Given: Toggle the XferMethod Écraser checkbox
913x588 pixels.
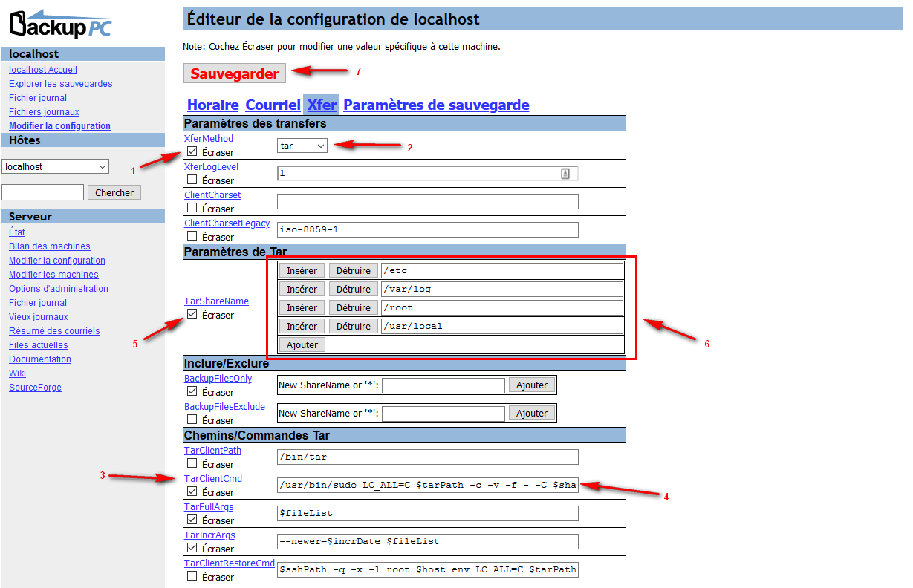Looking at the screenshot, I should [192, 152].
